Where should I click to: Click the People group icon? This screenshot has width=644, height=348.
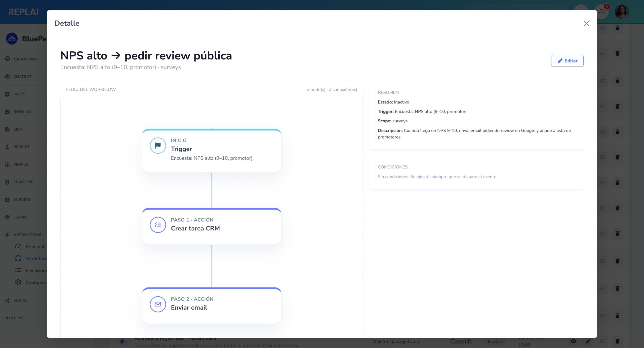(x=7, y=164)
